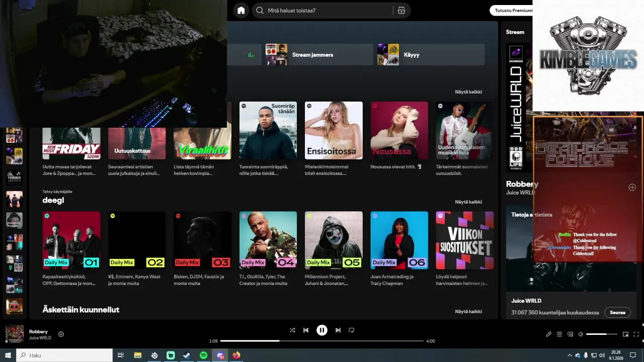The width and height of the screenshot is (644, 362).
Task: Click the Robbery title in right panel
Action: [522, 184]
